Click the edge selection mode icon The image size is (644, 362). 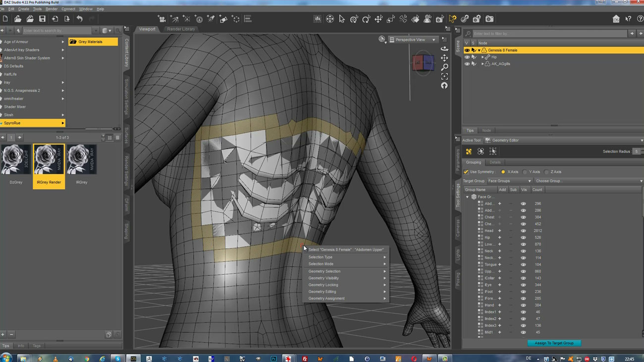click(x=481, y=152)
